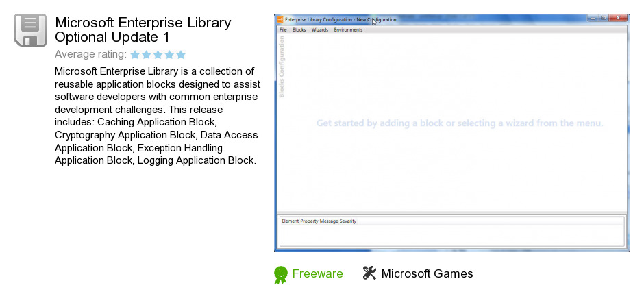Click the 'Average rating:' label
The height and width of the screenshot is (305, 644).
(90, 54)
